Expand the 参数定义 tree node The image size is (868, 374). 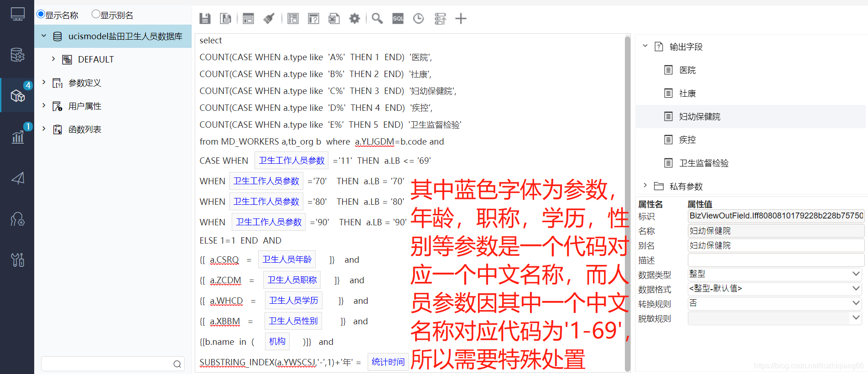click(x=44, y=82)
